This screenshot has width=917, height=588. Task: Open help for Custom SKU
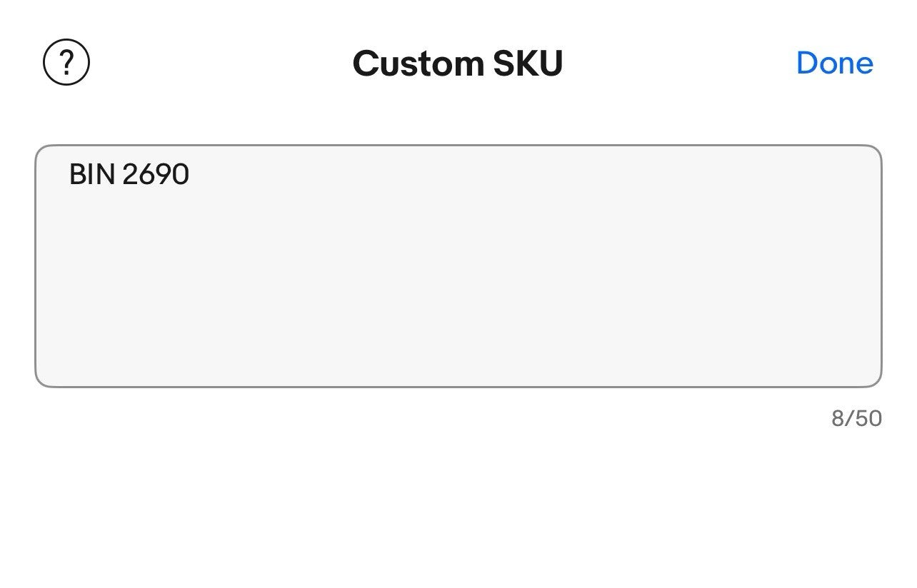click(66, 63)
